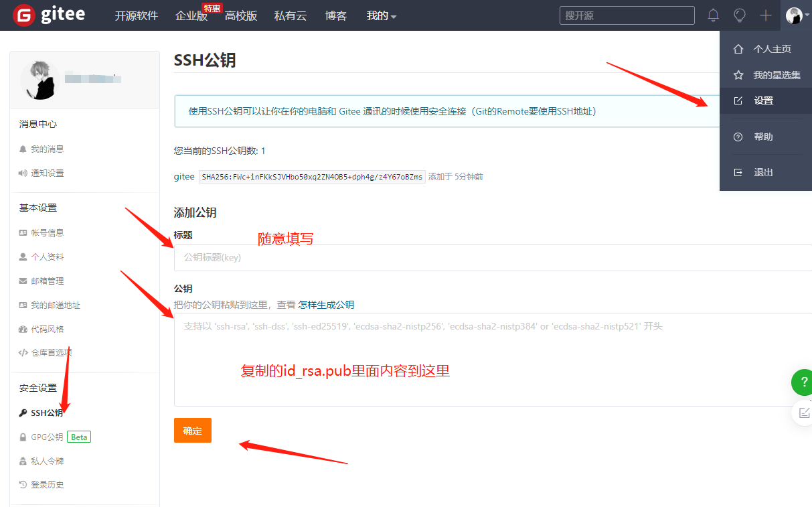Click the speaker icon beside 通知设置
Image resolution: width=812 pixels, height=507 pixels.
point(23,173)
